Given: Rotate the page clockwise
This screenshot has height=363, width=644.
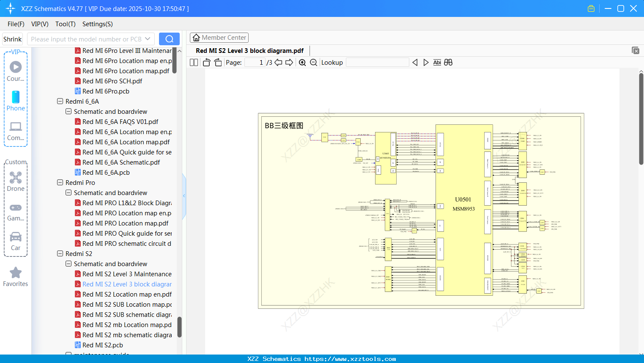Looking at the screenshot, I should pyautogui.click(x=217, y=62).
